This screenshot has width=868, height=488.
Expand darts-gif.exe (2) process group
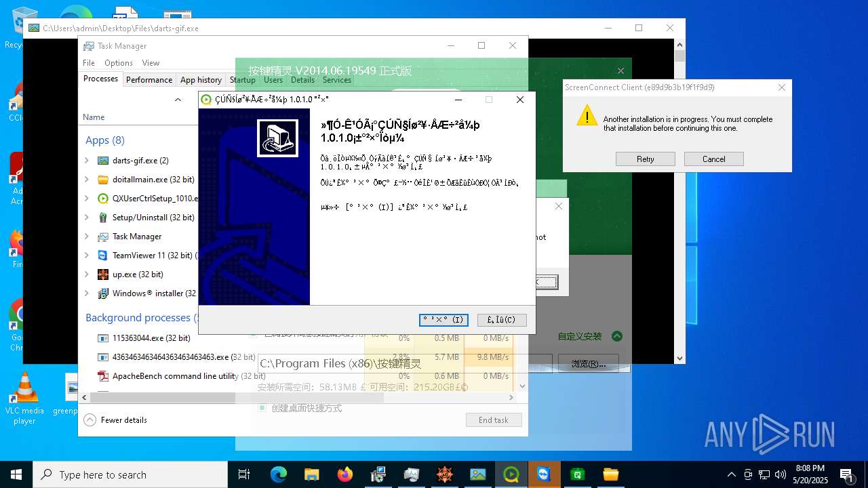[x=87, y=161]
